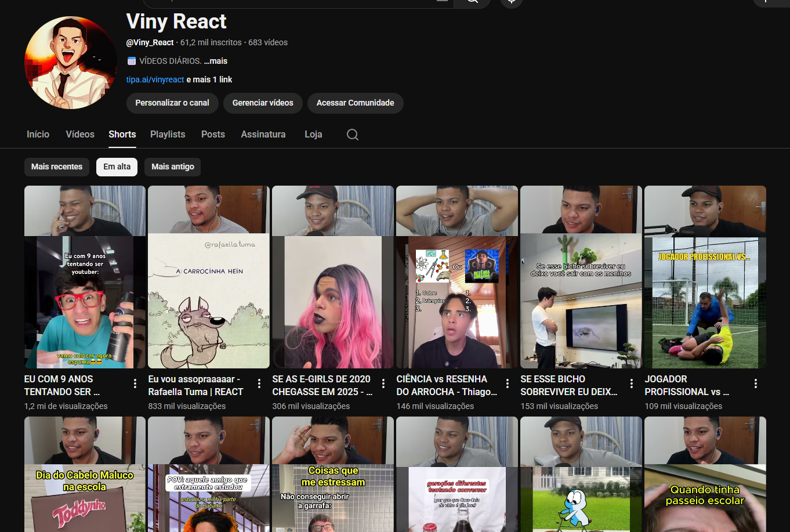Open title 'Eu vou assopraaaaar - Rafaella Tuma'
This screenshot has height=532, width=790.
click(195, 385)
